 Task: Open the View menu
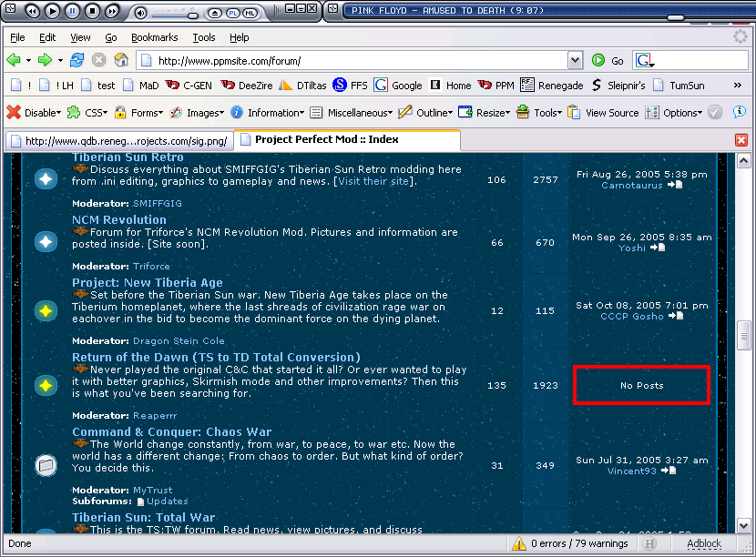coord(80,37)
